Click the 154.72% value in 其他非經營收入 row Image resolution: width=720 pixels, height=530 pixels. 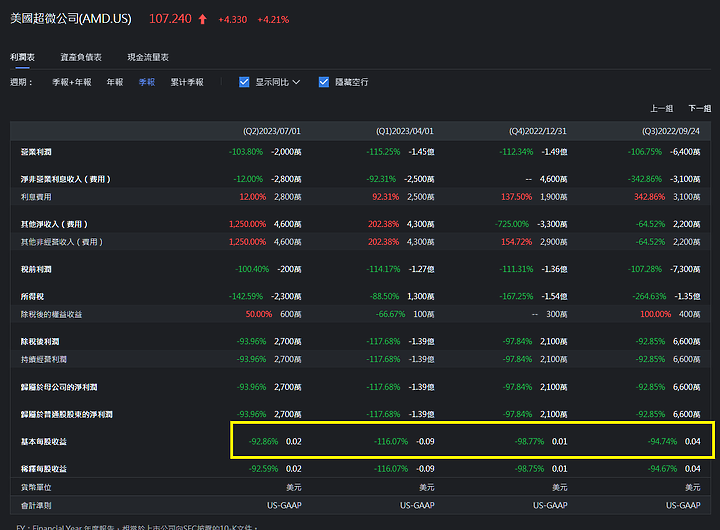[517, 242]
